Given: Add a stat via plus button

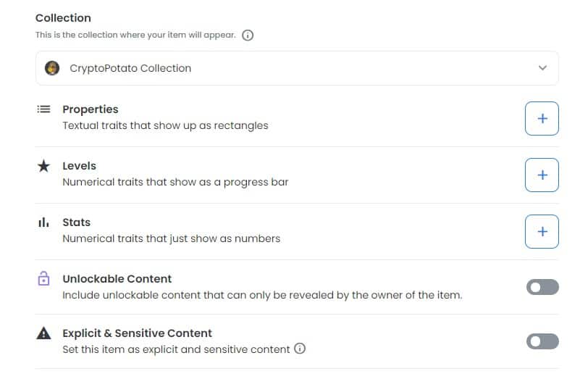Looking at the screenshot, I should pos(542,231).
